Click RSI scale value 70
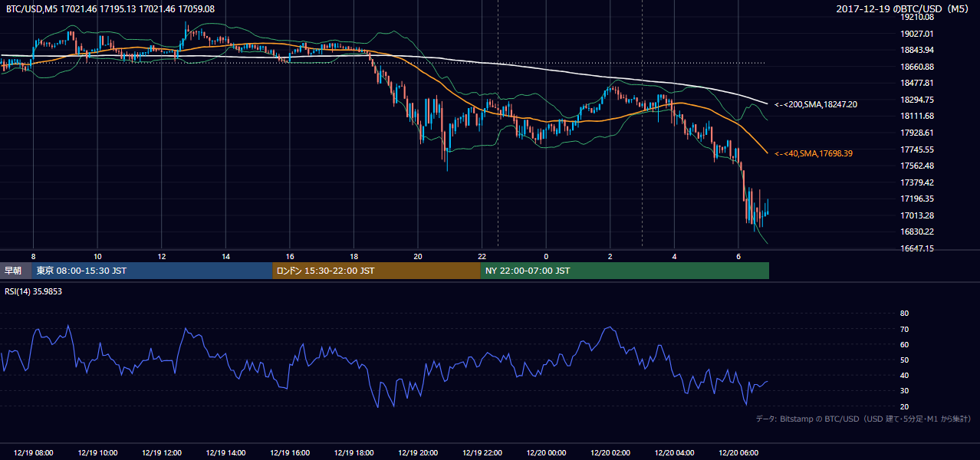Image resolution: width=980 pixels, height=460 pixels. click(x=905, y=329)
